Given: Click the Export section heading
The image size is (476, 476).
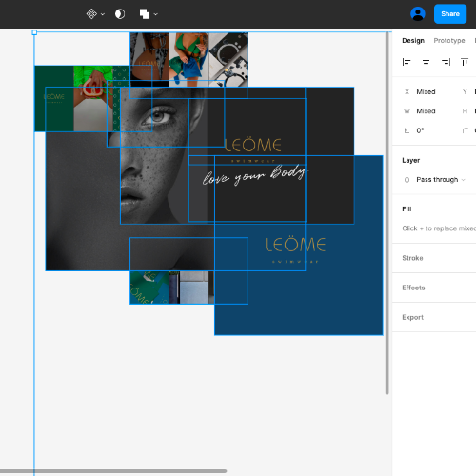Looking at the screenshot, I should point(412,317).
